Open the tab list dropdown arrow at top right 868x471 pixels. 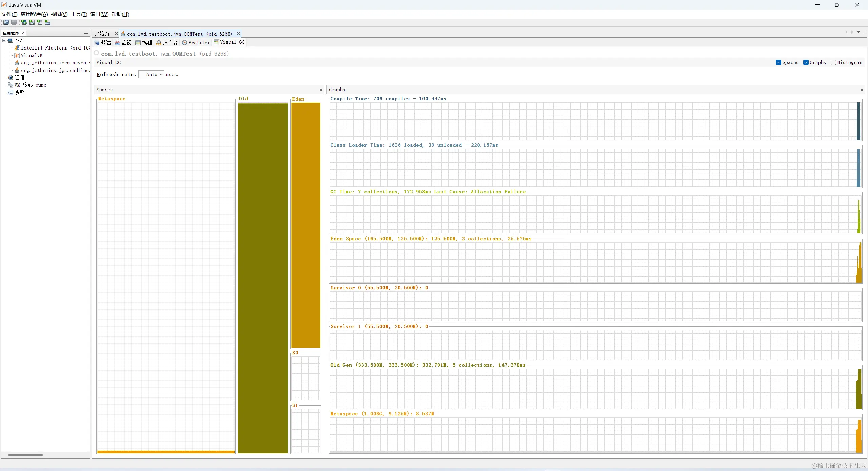coord(858,32)
